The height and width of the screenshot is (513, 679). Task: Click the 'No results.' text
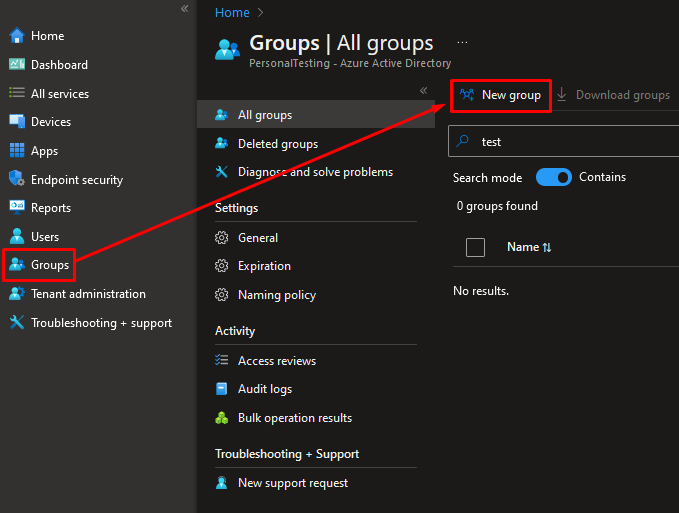pyautogui.click(x=481, y=291)
